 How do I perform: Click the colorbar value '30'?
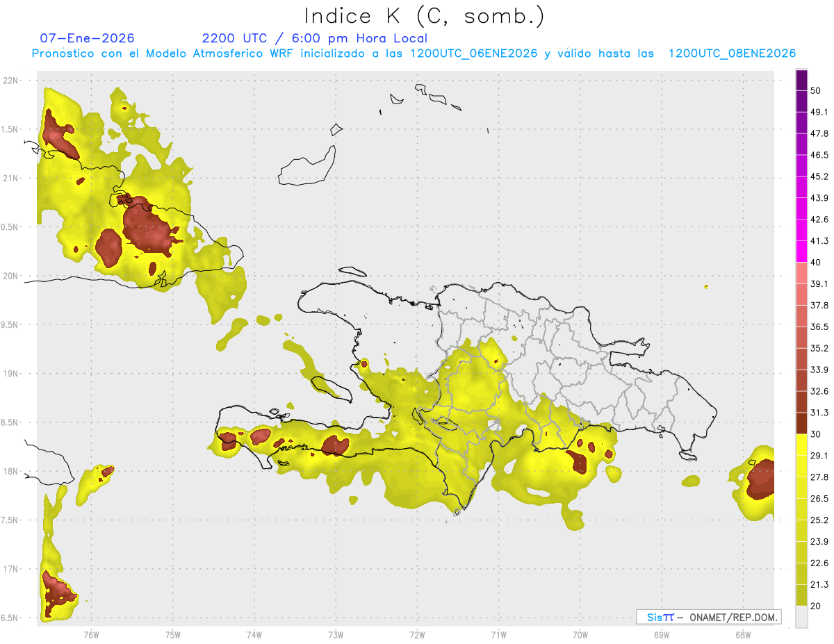point(816,434)
